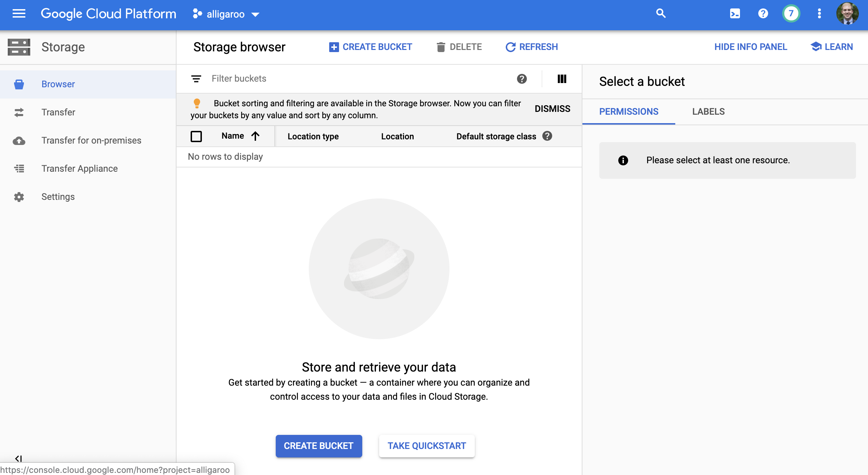Image resolution: width=868 pixels, height=475 pixels.
Task: Switch to the LABELS tab
Action: [x=708, y=112]
